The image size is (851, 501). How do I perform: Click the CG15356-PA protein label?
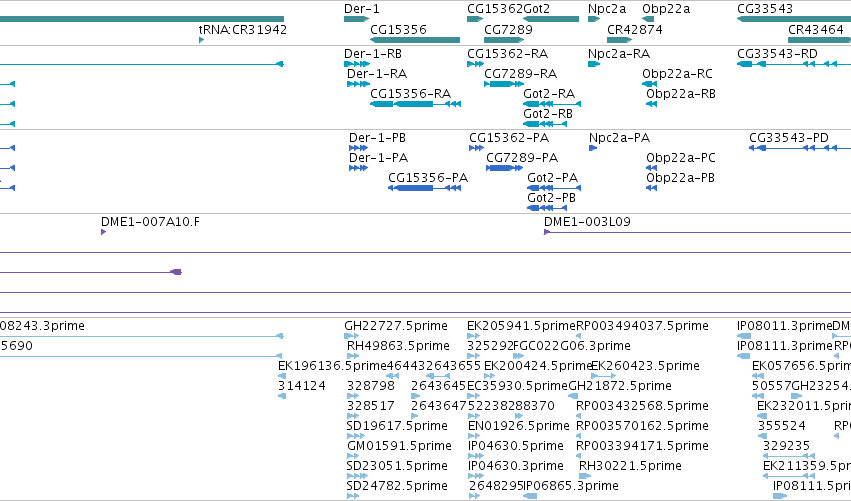[428, 178]
